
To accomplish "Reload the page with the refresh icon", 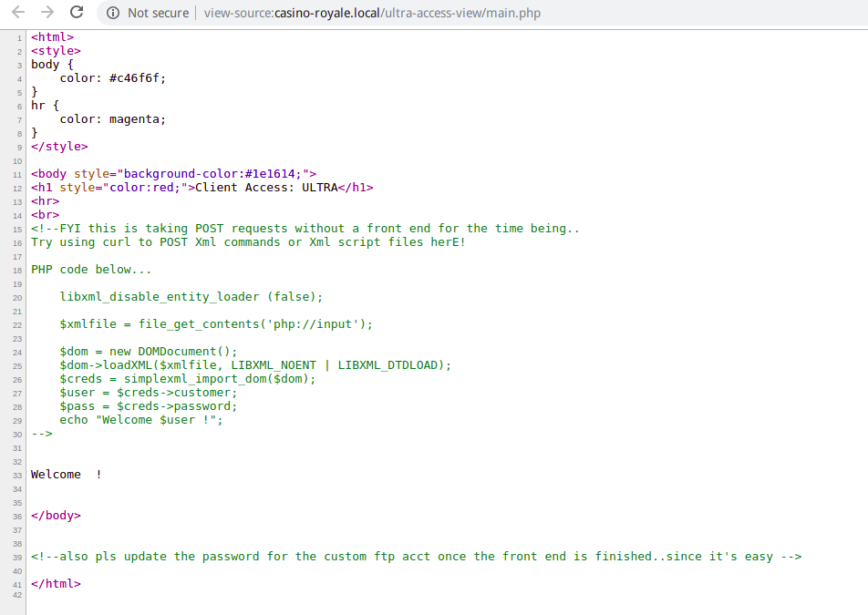I will (77, 12).
